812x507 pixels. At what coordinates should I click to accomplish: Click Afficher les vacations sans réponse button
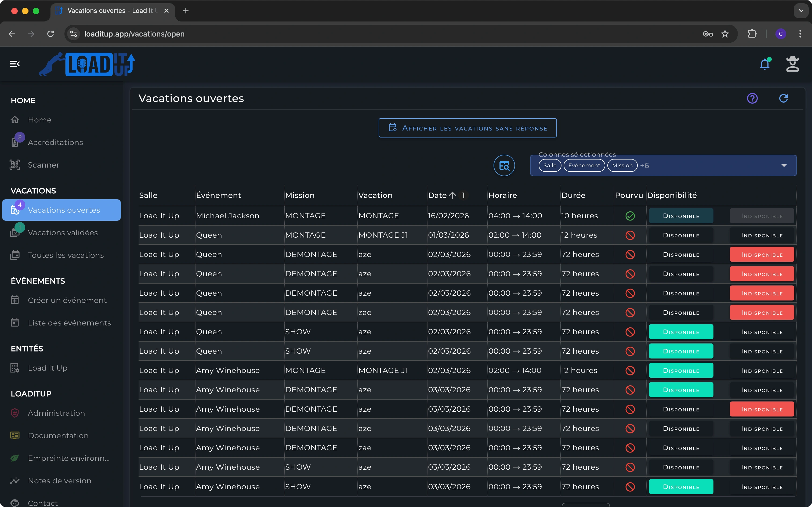point(467,128)
